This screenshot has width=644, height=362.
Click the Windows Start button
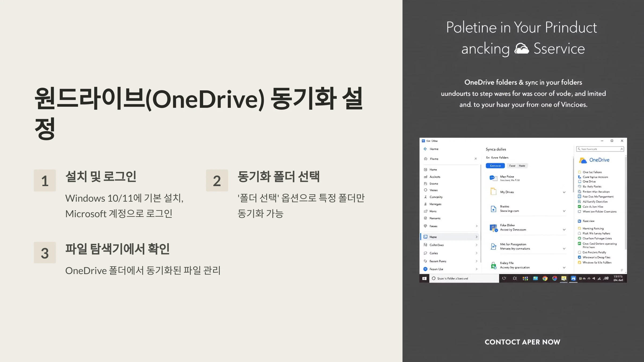pyautogui.click(x=424, y=278)
